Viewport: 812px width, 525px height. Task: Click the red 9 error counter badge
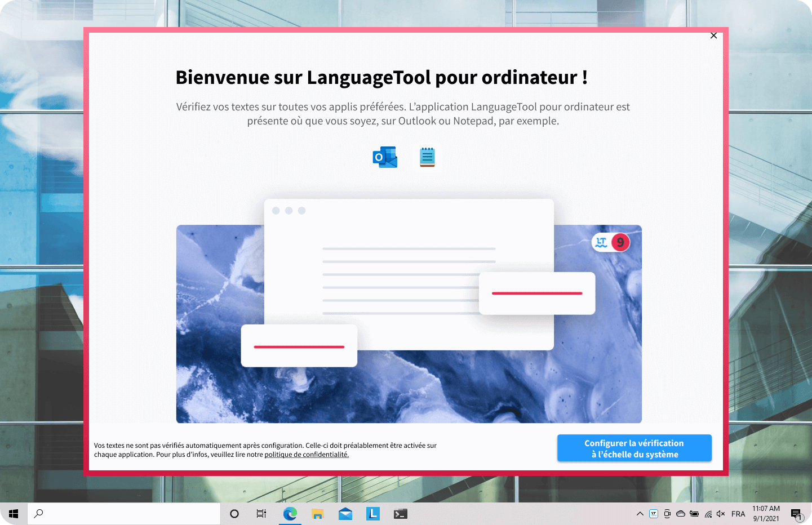(x=620, y=242)
